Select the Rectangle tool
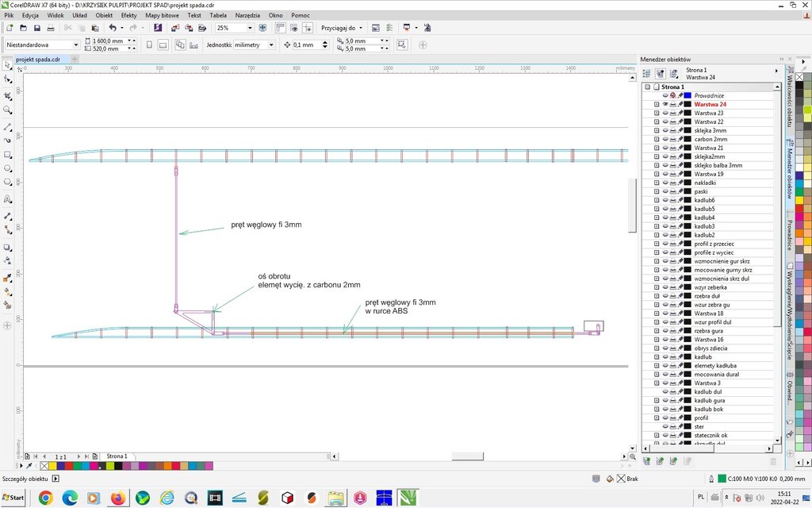Screen dimensions: 812x508 (x=8, y=155)
